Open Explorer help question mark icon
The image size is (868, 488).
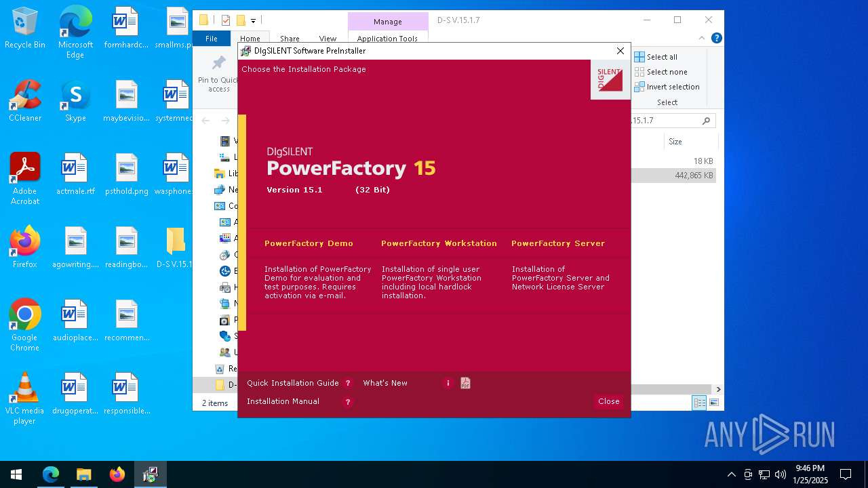[x=716, y=39]
